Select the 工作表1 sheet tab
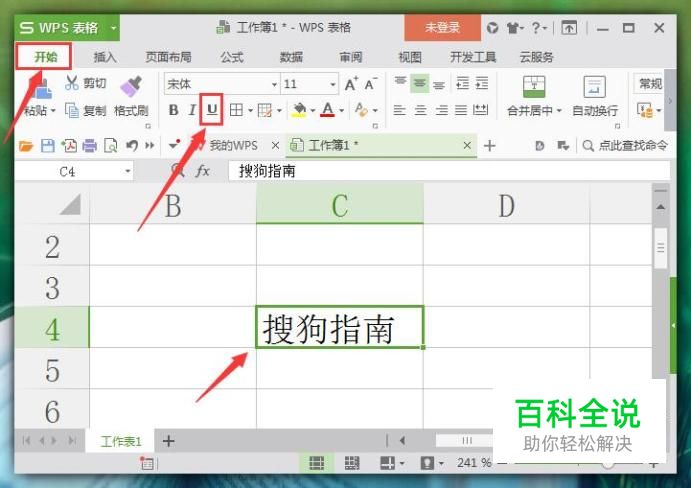The height and width of the screenshot is (488, 691). (x=121, y=441)
